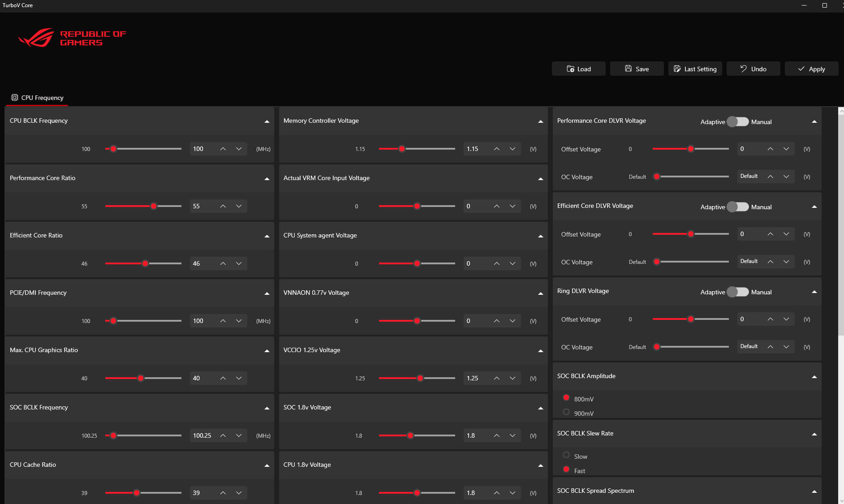Decrease Efficient Core Ratio with down arrow
Screen dimensions: 844x504
click(239, 263)
